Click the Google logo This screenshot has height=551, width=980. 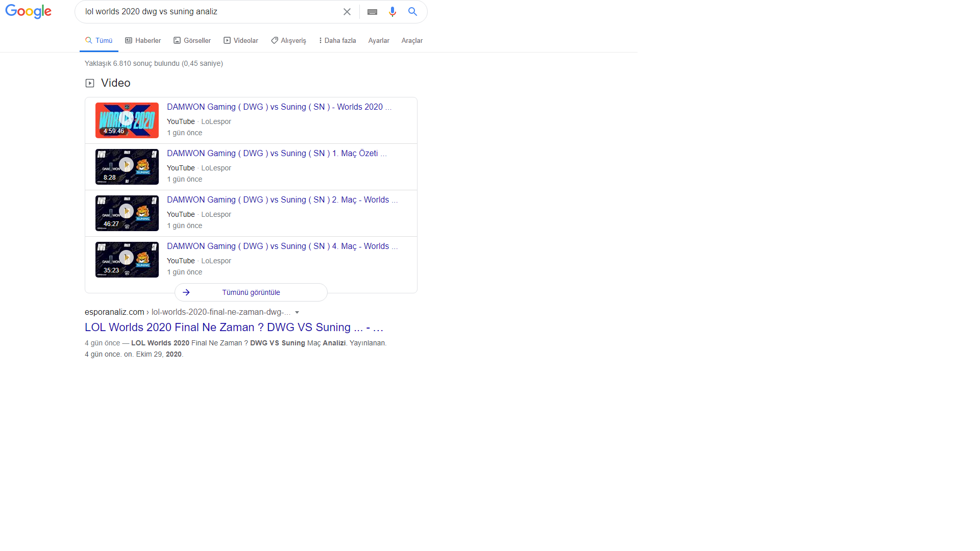coord(28,12)
